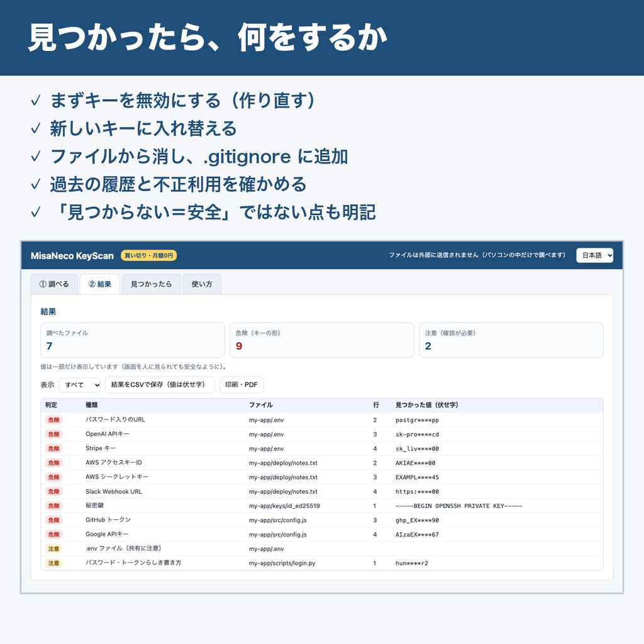The width and height of the screenshot is (644, 644).
Task: Click the my-app/src/config.js path on GitHub トークン row
Action: tap(277, 520)
